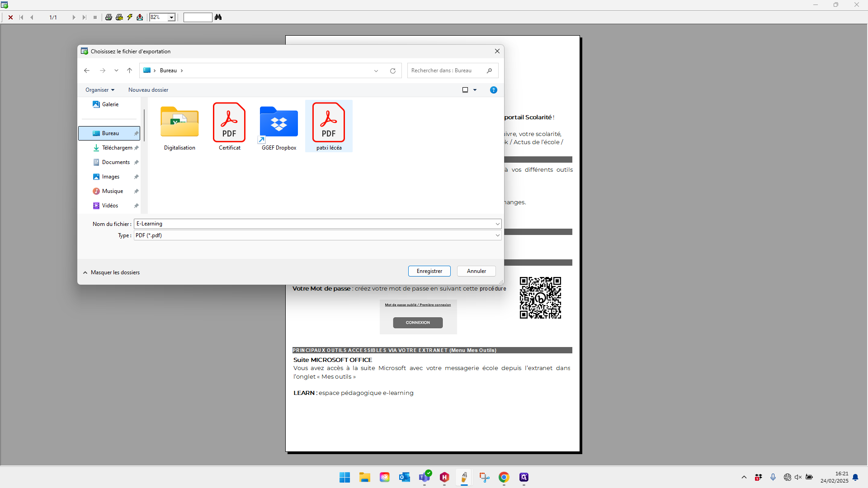The image size is (868, 488).
Task: Open the Type PDF (*.pdf) dropdown
Action: tap(317, 235)
